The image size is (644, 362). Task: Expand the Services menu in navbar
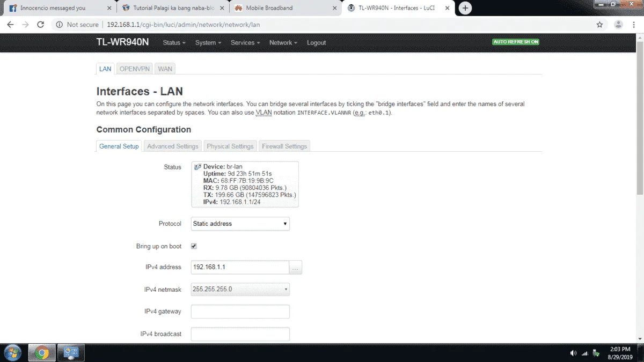(x=245, y=42)
